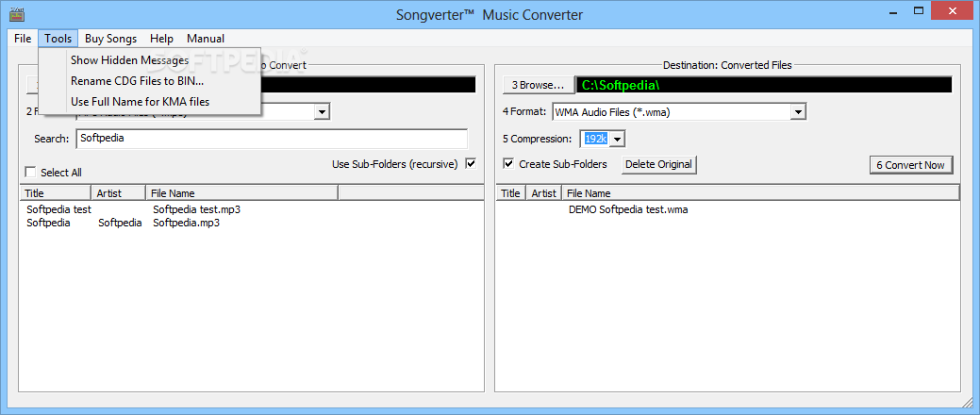Image resolution: width=980 pixels, height=415 pixels.
Task: Uncheck Use Sub-Folders (recursive)
Action: click(472, 164)
